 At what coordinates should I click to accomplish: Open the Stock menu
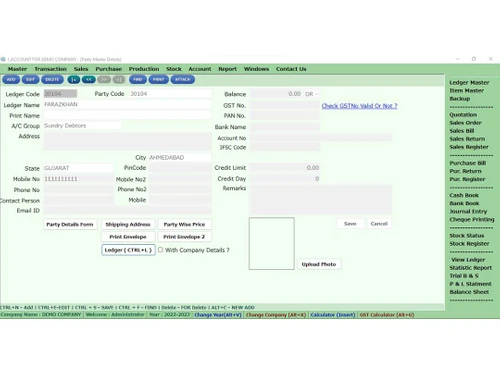coord(174,69)
